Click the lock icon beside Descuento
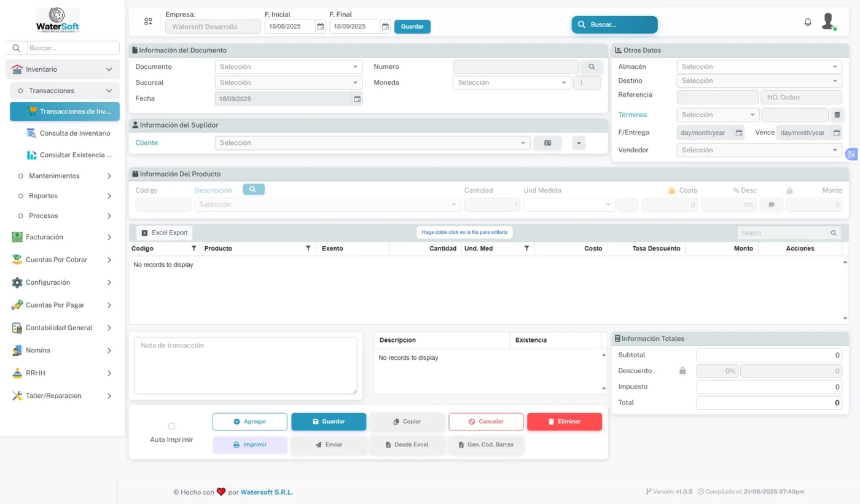Image resolution: width=860 pixels, height=504 pixels. click(x=682, y=371)
